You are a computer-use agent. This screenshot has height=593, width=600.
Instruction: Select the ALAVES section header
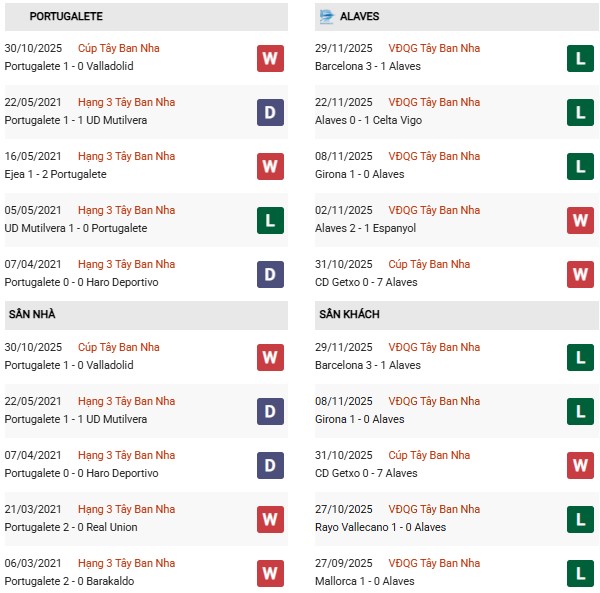point(359,17)
